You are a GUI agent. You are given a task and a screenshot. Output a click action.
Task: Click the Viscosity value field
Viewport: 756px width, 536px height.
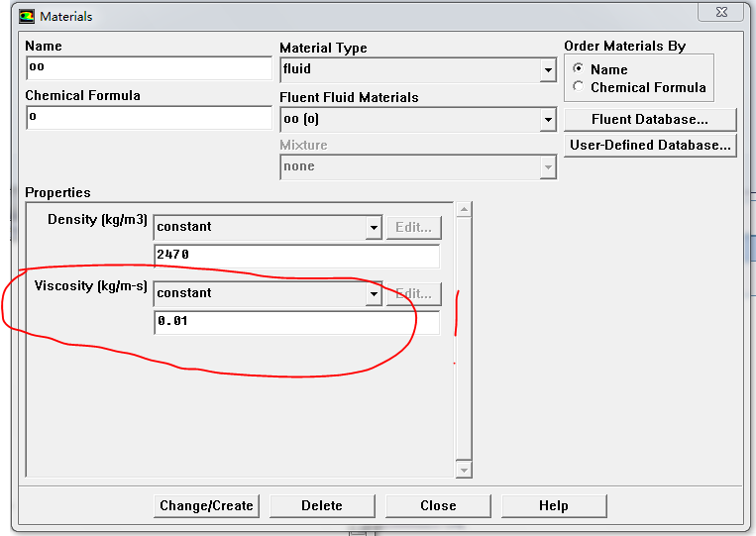pos(296,322)
